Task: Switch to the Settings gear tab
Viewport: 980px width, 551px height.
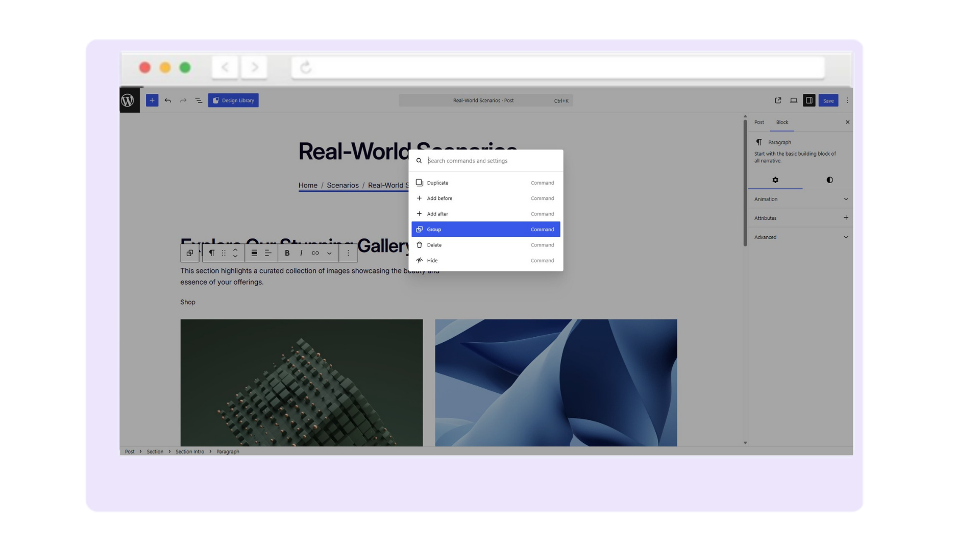Action: tap(775, 180)
